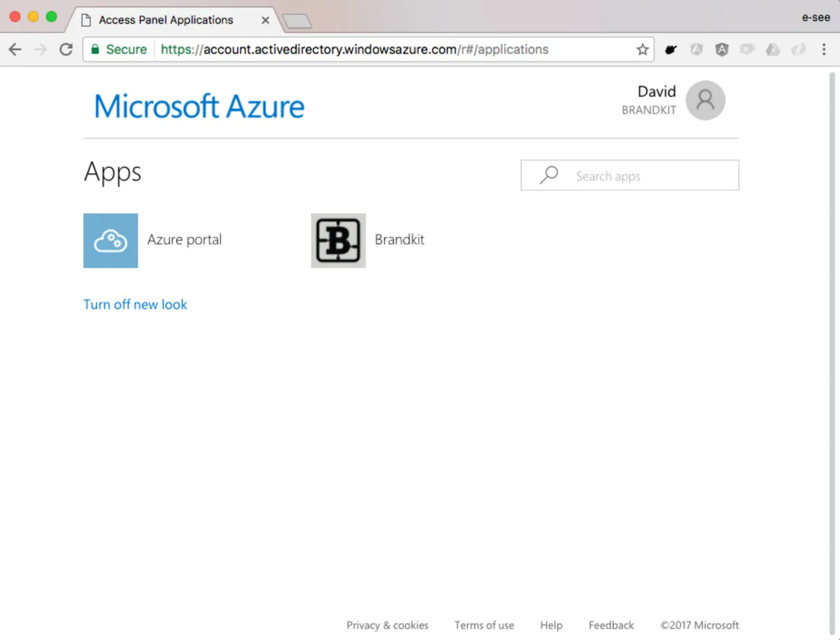Open the Google Drive browser extension
Screen dimensions: 840x640
[x=772, y=49]
